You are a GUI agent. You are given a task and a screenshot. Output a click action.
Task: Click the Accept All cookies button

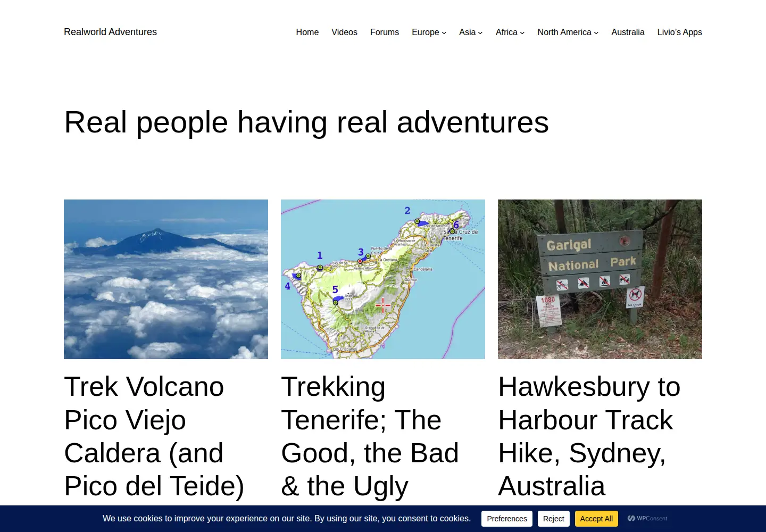(x=596, y=519)
